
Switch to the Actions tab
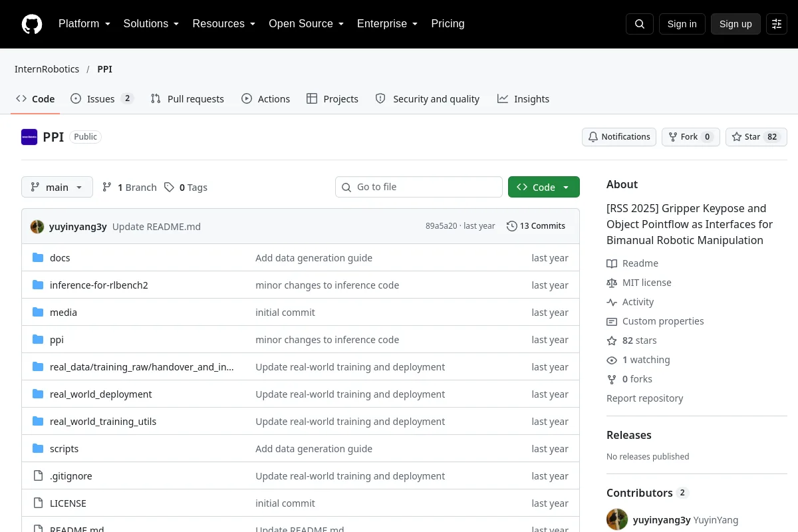tap(265, 99)
